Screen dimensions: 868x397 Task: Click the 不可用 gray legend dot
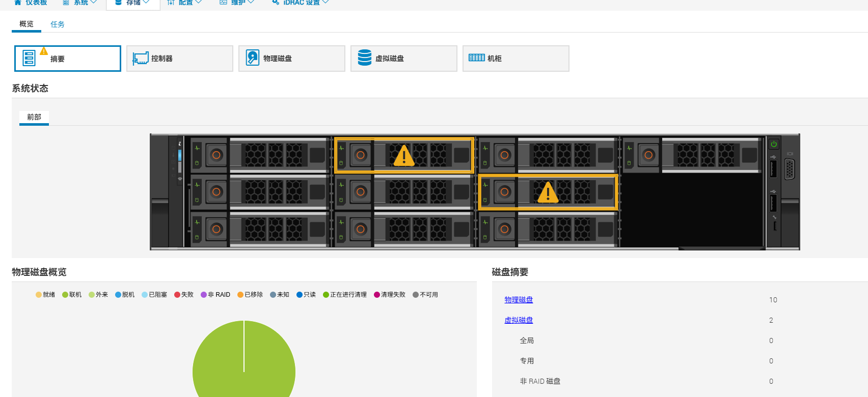tap(416, 295)
